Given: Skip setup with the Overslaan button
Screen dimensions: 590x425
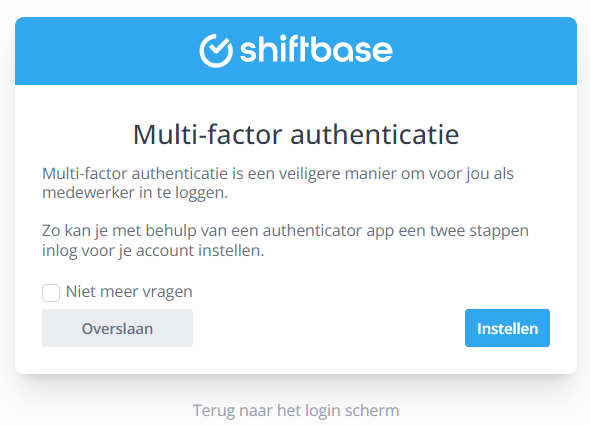Looking at the screenshot, I should pyautogui.click(x=117, y=328).
